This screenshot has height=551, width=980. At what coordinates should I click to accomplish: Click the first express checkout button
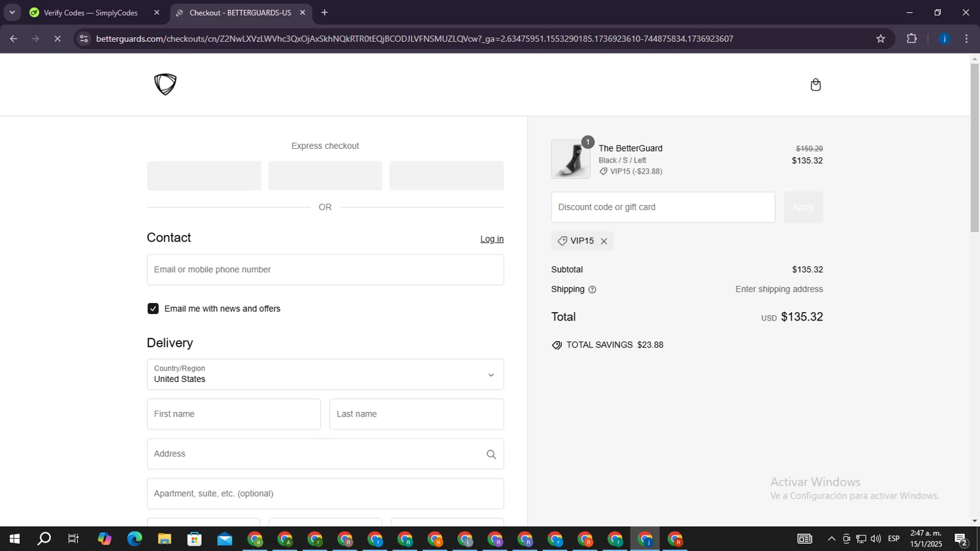click(x=204, y=176)
